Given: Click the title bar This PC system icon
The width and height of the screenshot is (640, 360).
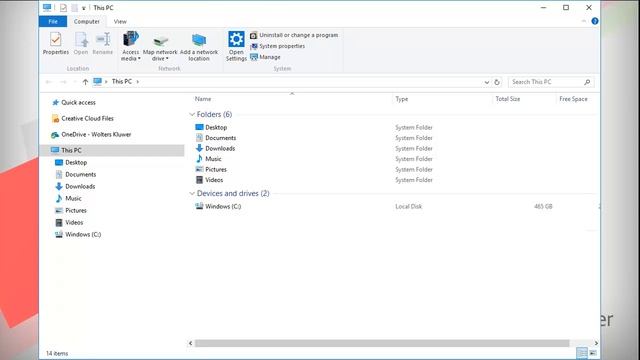Looking at the screenshot, I should point(47,7).
